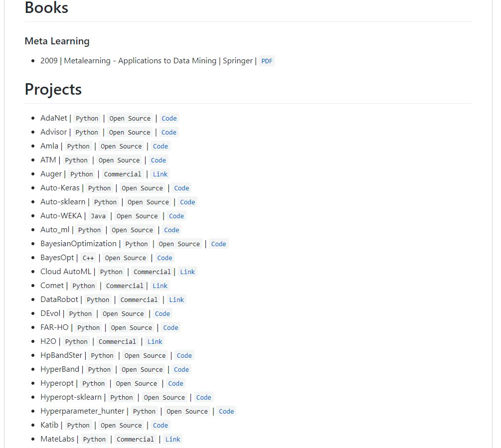Click the BayesianOptimization project name
501x448 pixels.
(78, 244)
